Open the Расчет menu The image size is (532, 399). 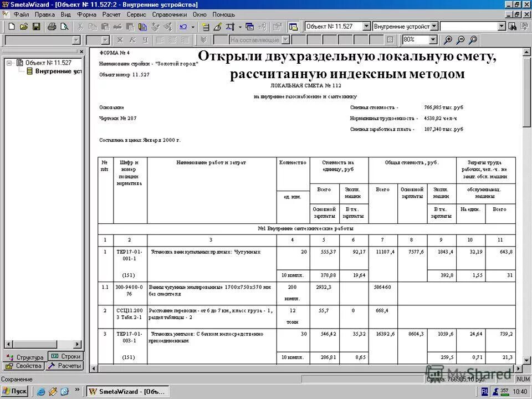[x=111, y=14]
